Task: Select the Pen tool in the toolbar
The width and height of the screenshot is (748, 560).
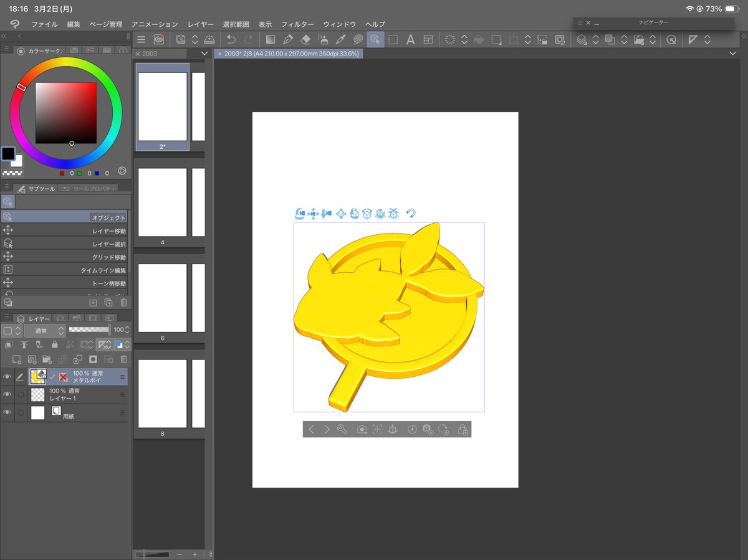Action: (288, 39)
